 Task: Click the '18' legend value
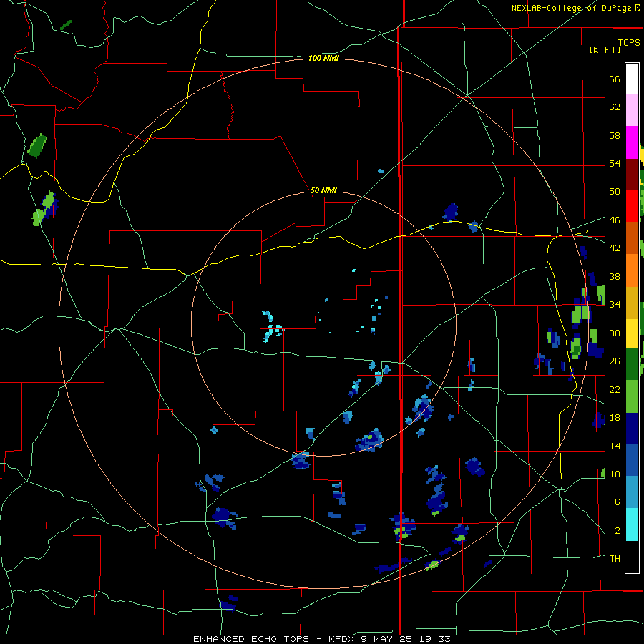(615, 417)
